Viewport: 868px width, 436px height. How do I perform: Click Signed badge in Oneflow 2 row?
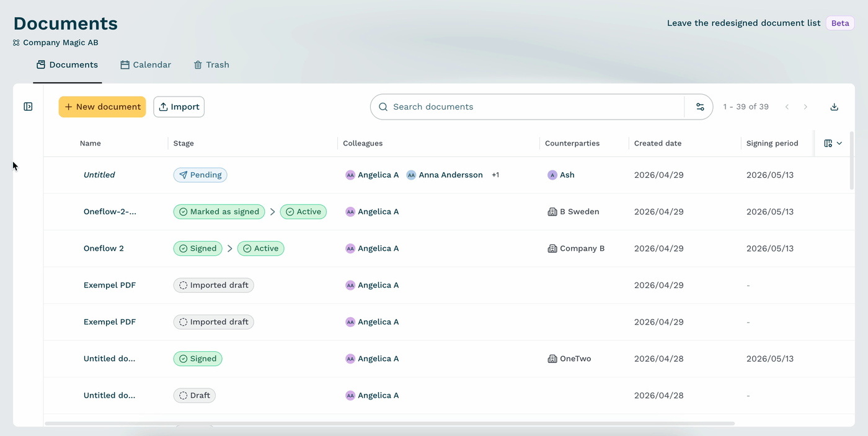click(198, 248)
